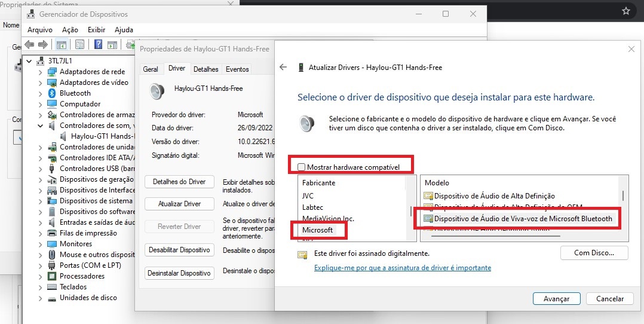Toggle the console tree pane toolbar icon

pos(61,44)
